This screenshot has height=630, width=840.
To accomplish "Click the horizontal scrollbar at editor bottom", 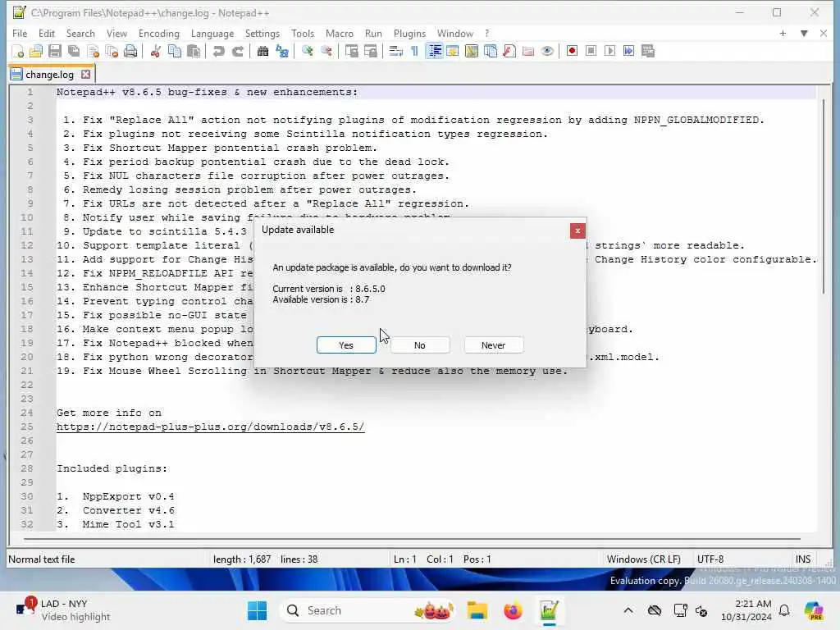I will pos(412,538).
